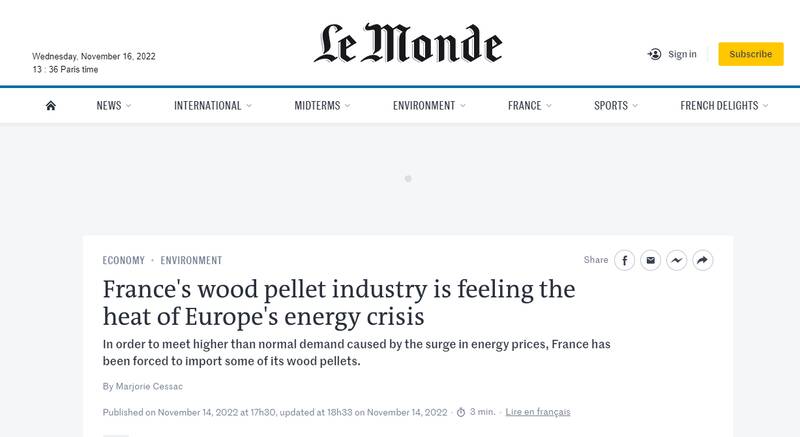800x437 pixels.
Task: Expand the International dropdown menu
Action: pyautogui.click(x=249, y=106)
